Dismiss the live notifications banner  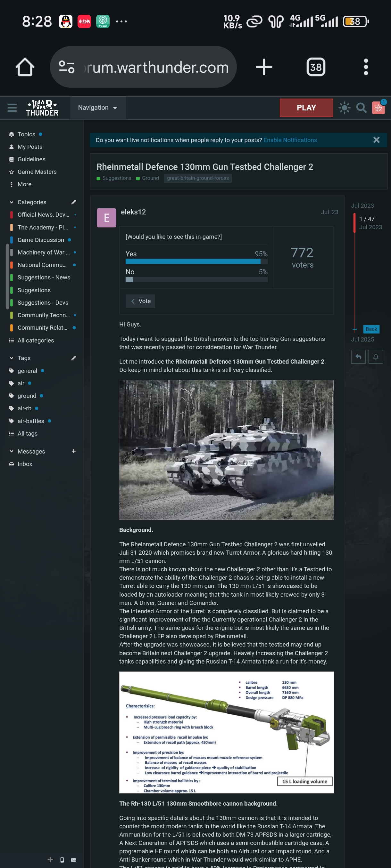coord(377,140)
